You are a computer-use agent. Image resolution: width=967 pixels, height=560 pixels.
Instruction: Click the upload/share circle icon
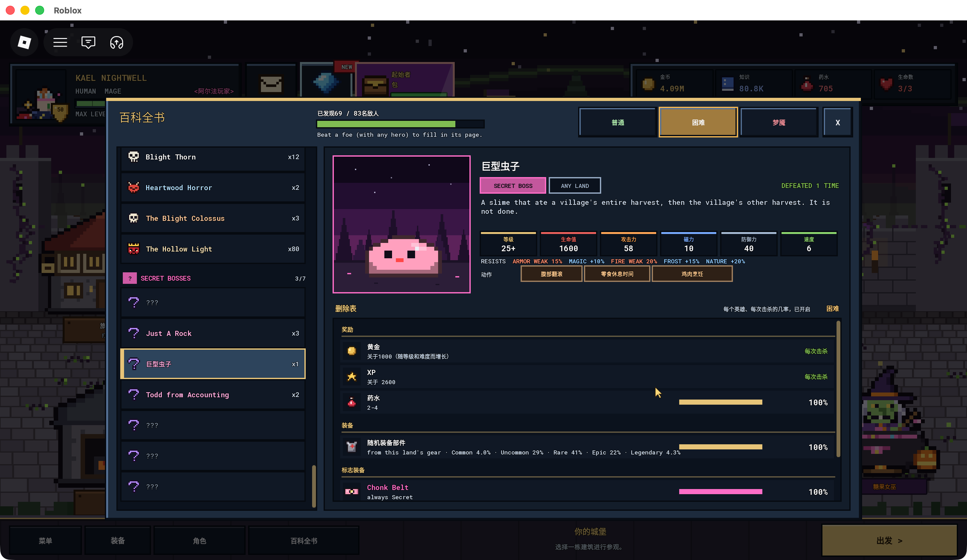pyautogui.click(x=117, y=42)
